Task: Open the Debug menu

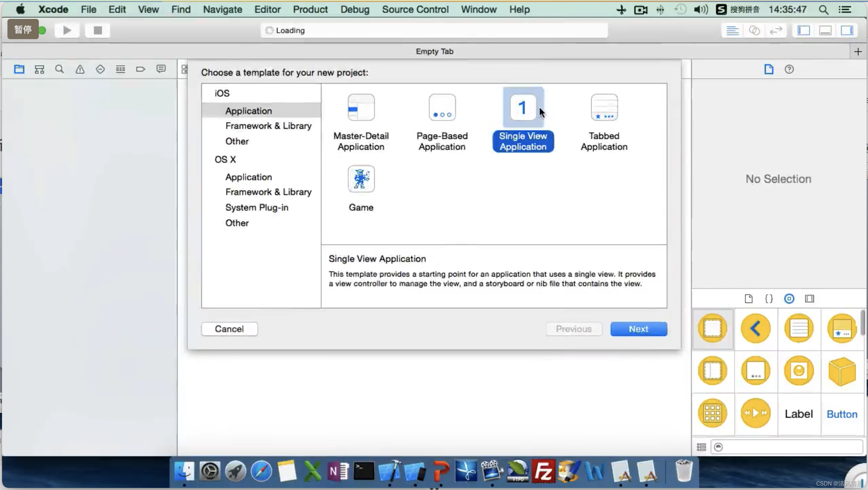Action: [x=355, y=9]
